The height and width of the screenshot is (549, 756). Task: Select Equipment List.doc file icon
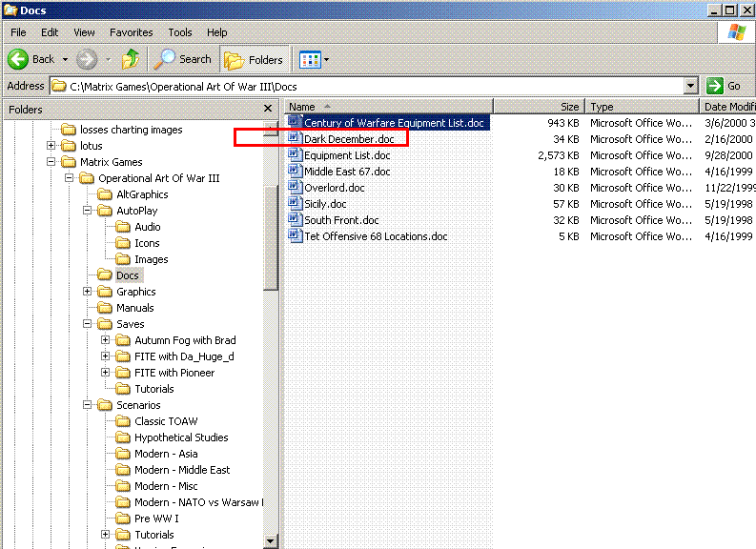pos(295,154)
